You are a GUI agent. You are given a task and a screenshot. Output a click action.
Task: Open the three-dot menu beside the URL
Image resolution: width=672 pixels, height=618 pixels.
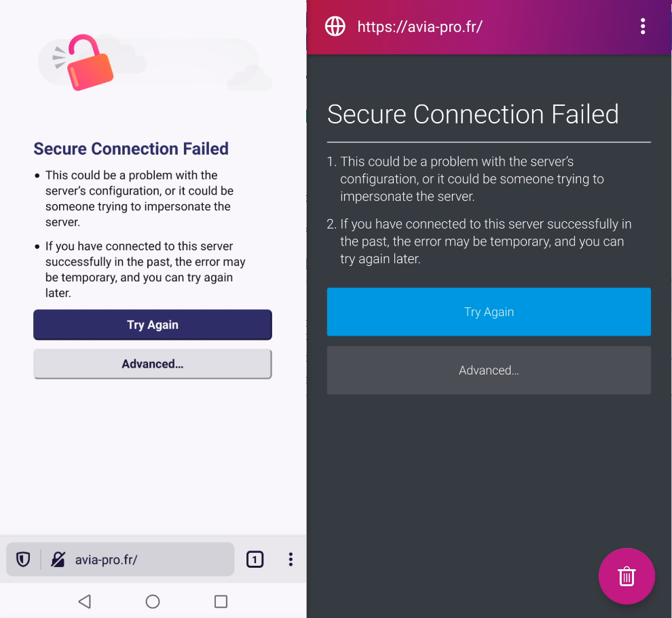[x=643, y=26]
